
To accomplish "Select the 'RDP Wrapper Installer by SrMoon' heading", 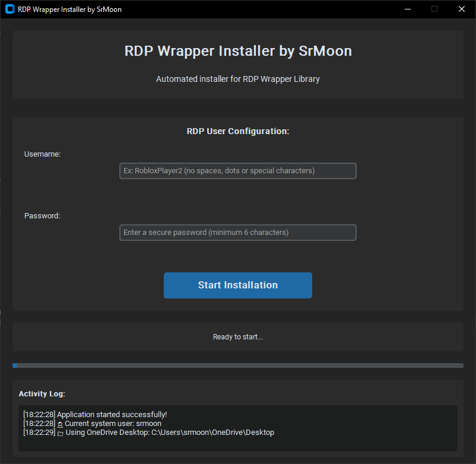I will tap(237, 51).
